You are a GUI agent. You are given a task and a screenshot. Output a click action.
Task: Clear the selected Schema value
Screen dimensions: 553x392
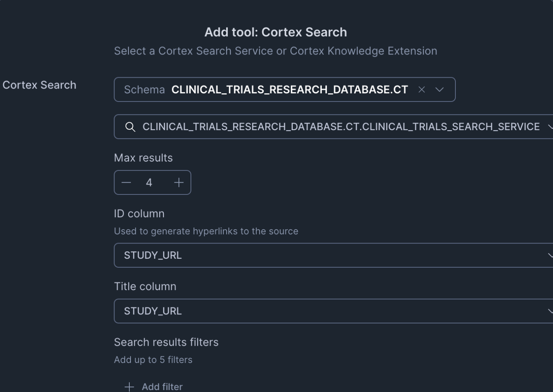pyautogui.click(x=422, y=90)
